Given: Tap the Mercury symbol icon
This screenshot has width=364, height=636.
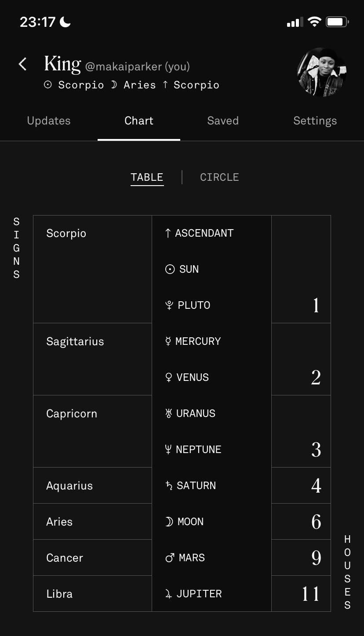Looking at the screenshot, I should click(168, 341).
